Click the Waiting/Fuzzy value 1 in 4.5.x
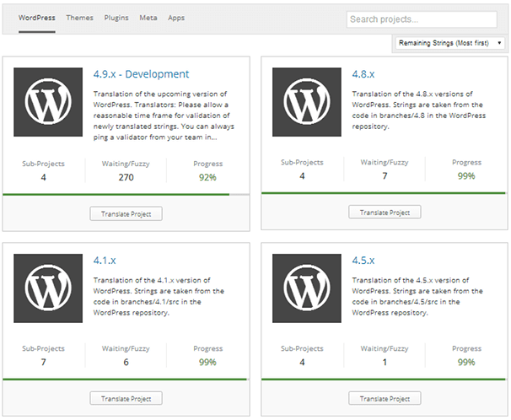The image size is (511, 420). click(385, 362)
